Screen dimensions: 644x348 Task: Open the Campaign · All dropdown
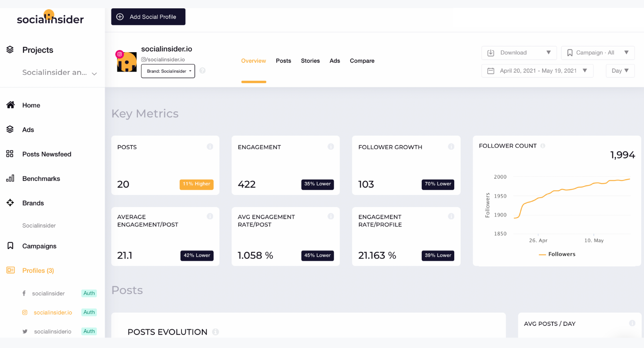[x=598, y=53]
